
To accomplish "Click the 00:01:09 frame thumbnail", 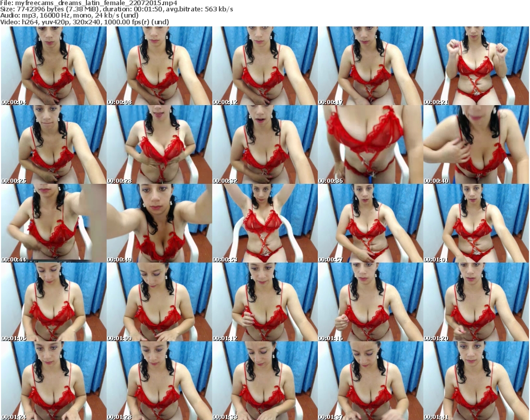I will 159,302.
